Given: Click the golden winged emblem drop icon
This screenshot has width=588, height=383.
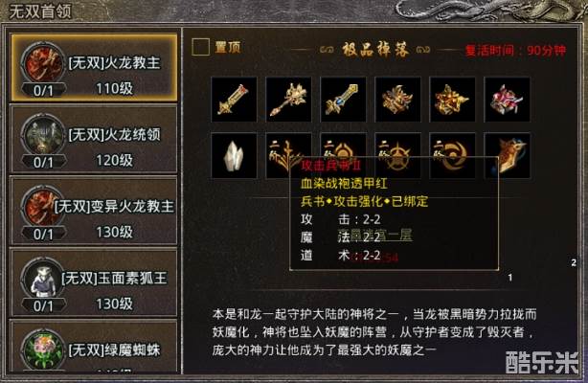Looking at the screenshot, I should (507, 156).
